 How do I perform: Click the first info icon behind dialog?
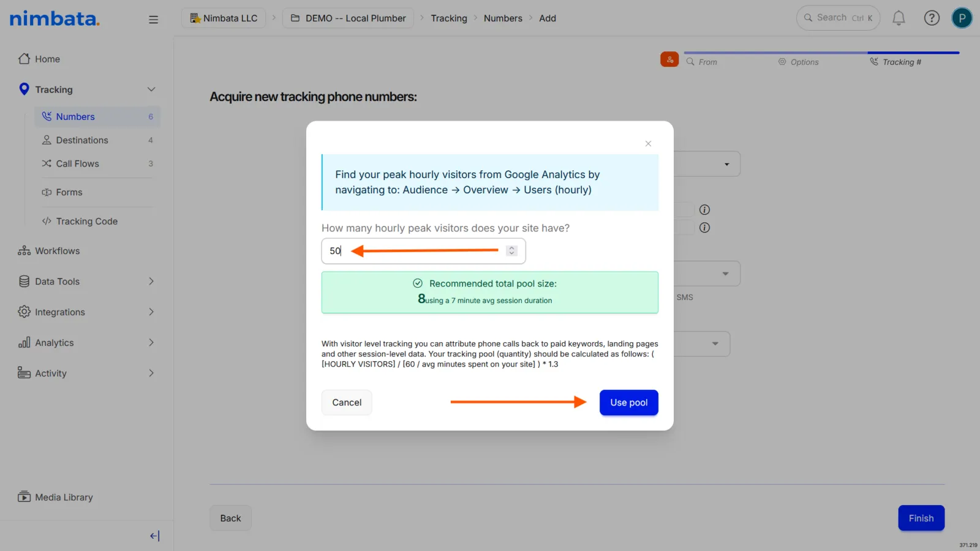[x=704, y=209]
